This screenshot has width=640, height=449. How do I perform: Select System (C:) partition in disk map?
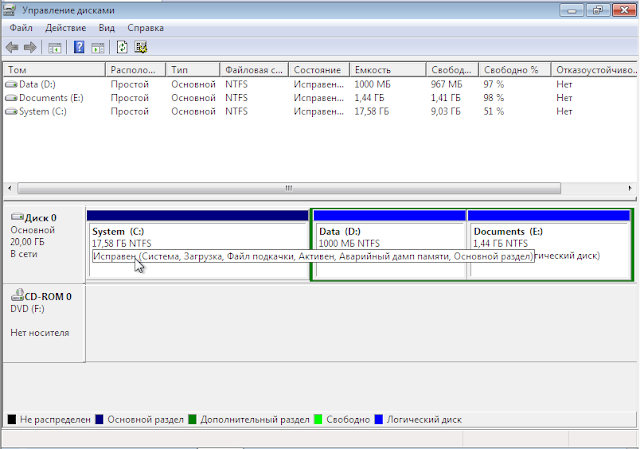pyautogui.click(x=198, y=245)
